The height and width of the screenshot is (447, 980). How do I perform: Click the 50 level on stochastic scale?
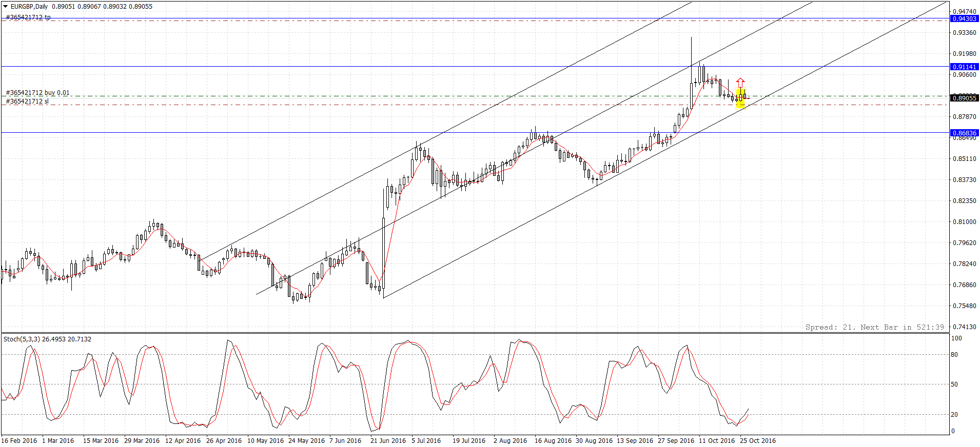954,384
